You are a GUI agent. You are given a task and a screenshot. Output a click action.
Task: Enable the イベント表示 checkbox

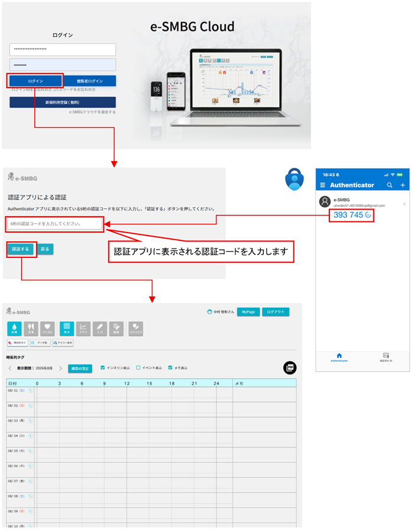138,367
